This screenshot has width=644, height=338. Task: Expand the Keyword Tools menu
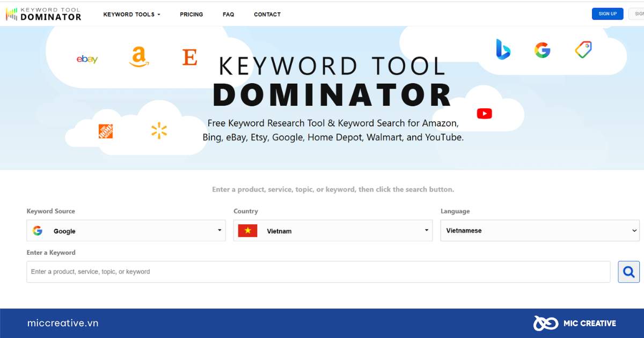[131, 14]
